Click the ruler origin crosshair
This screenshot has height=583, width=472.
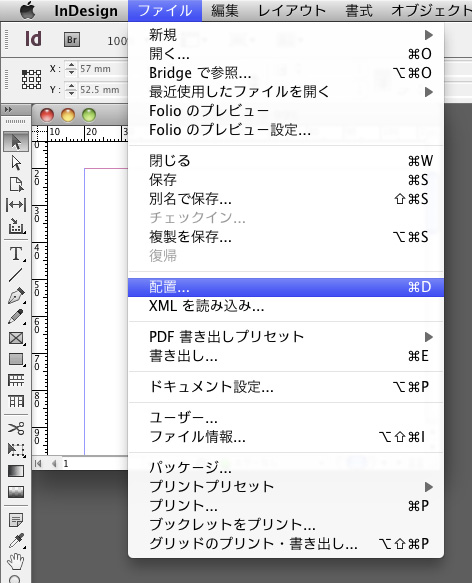[39, 133]
